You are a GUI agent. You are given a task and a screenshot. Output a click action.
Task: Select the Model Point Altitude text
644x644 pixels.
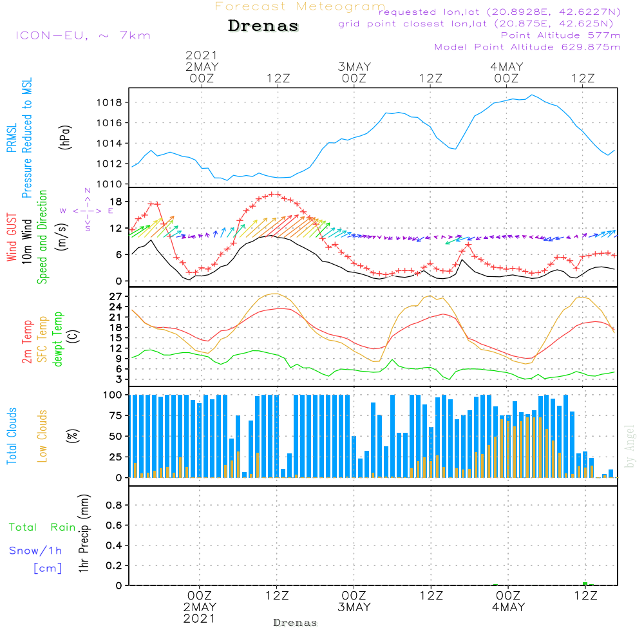pos(527,47)
